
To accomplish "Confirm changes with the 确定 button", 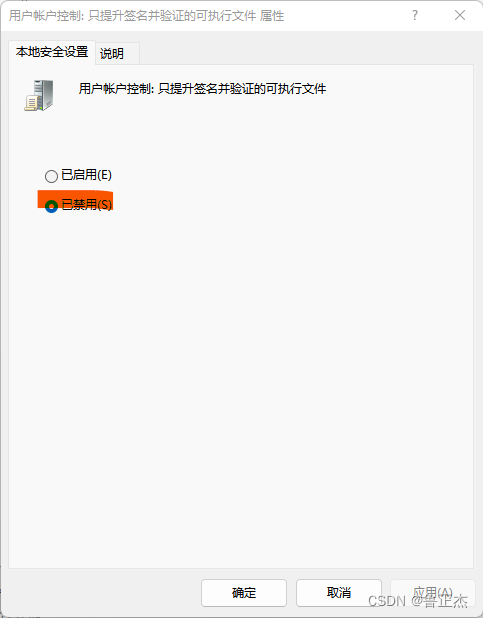I will (244, 592).
